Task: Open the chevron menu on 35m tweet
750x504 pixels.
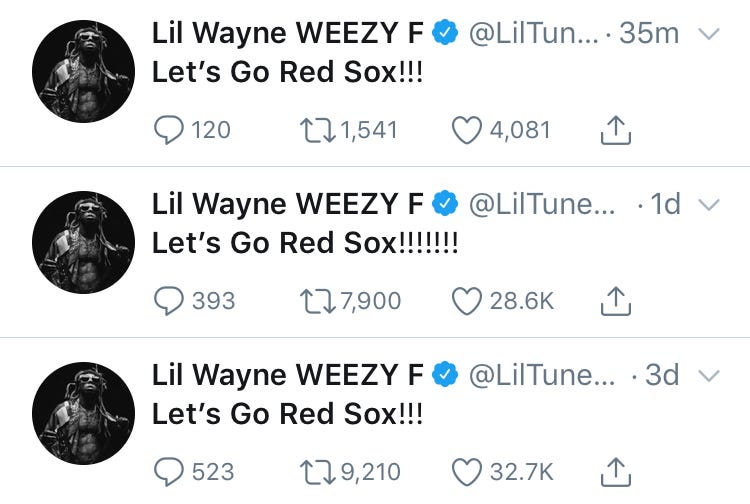Action: (x=709, y=34)
